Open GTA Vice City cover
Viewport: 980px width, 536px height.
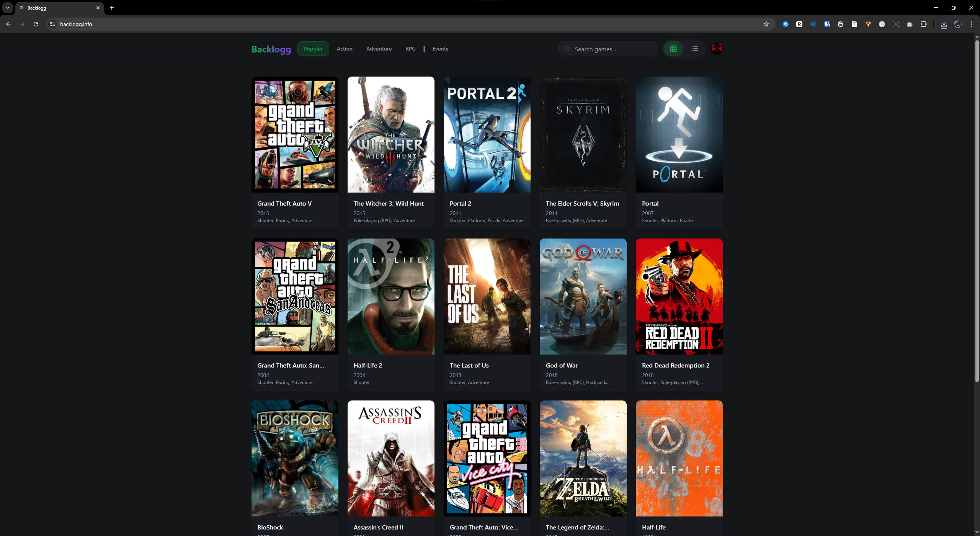(x=487, y=458)
